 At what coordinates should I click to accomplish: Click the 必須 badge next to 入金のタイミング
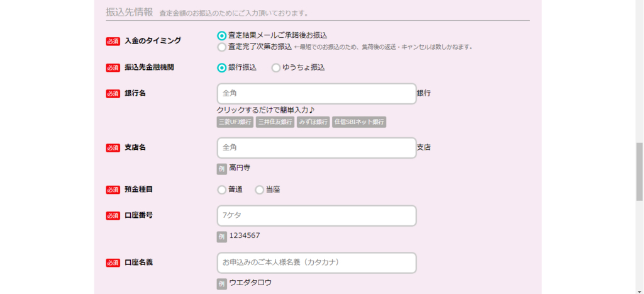click(x=113, y=42)
